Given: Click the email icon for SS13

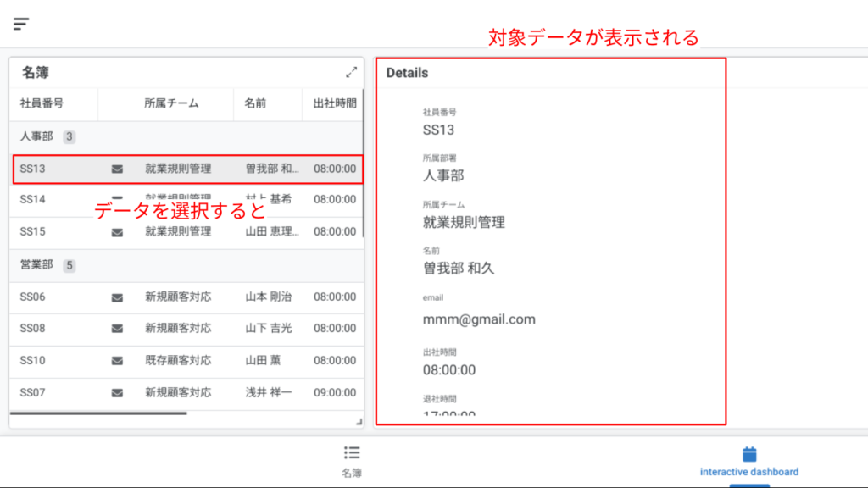Looking at the screenshot, I should [117, 169].
